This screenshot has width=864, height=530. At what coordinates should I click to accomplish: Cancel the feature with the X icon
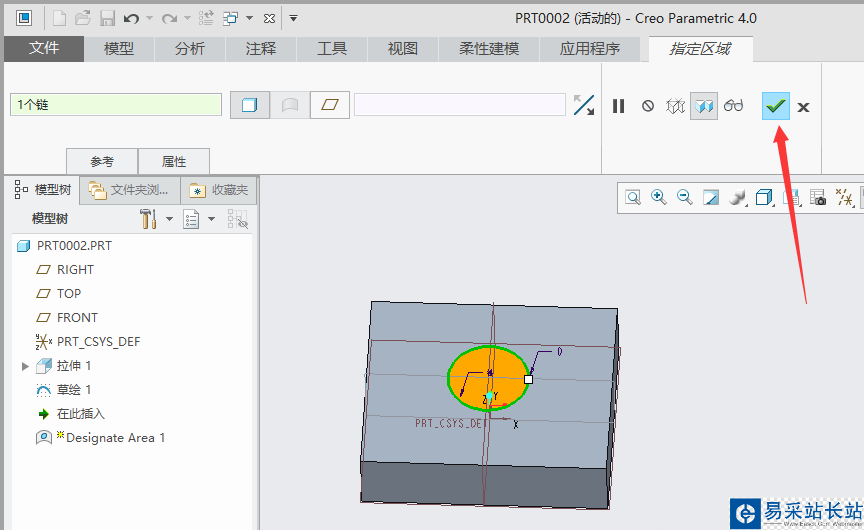pyautogui.click(x=803, y=107)
